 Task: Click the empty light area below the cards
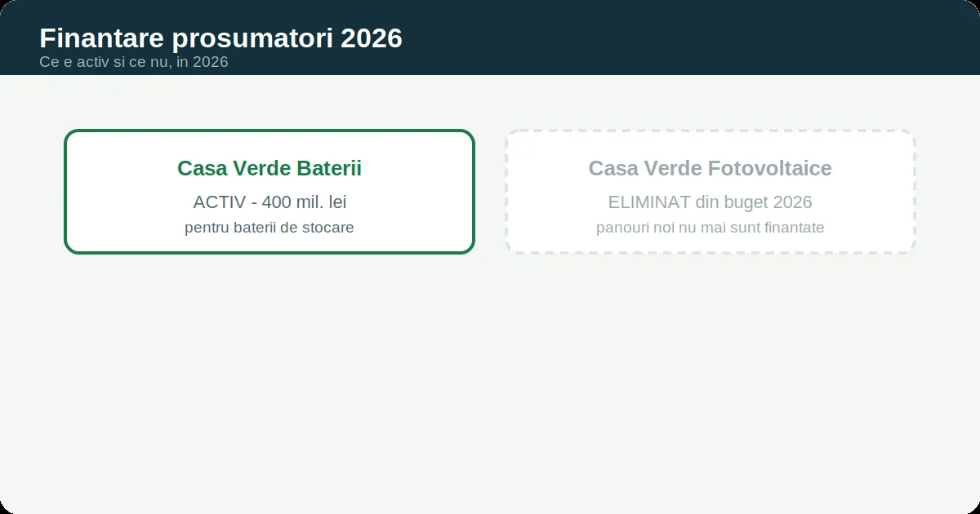[x=490, y=383]
